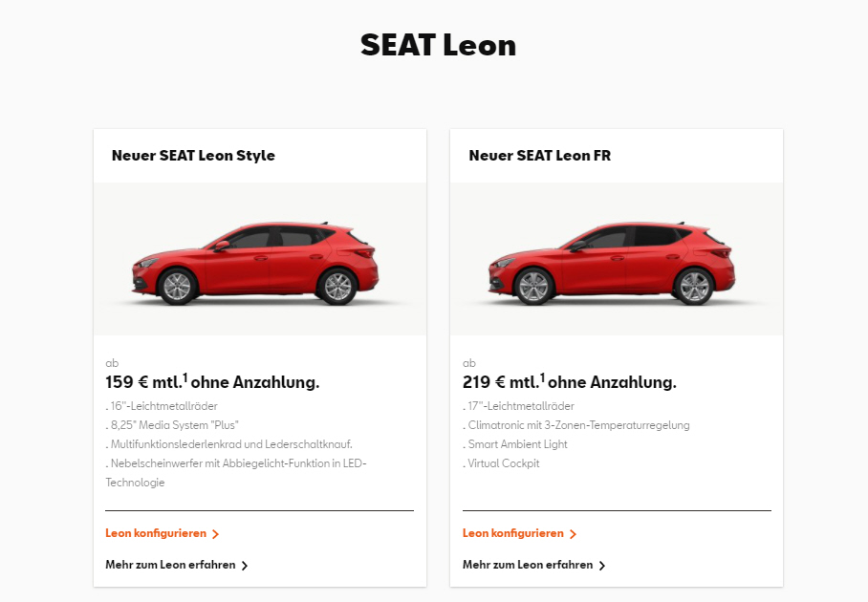Select the red Leon FR car image
Viewport: 868px width, 602px height.
(612, 264)
